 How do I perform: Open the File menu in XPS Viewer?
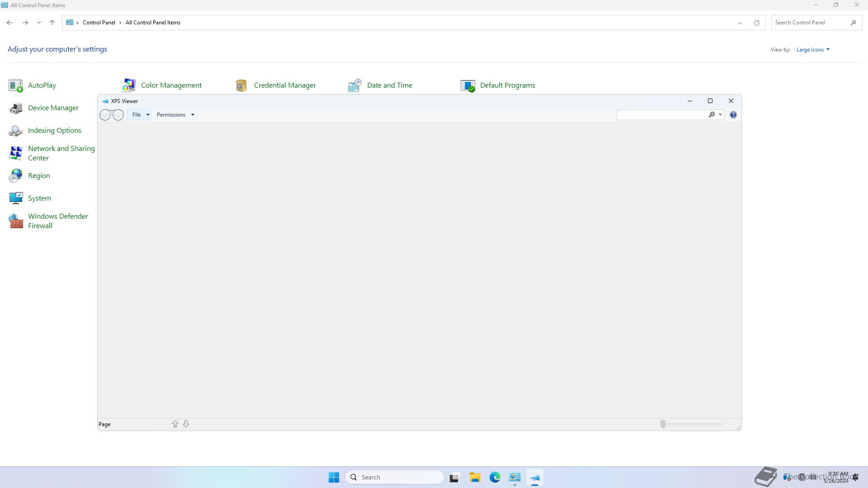139,115
